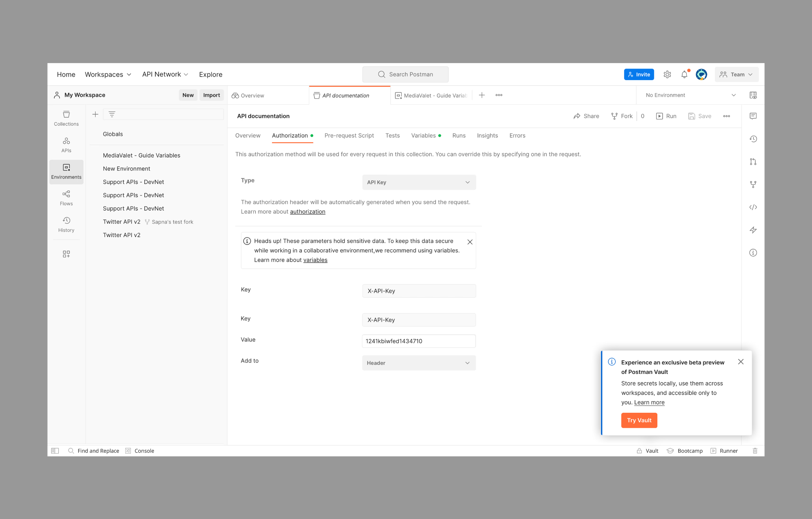Screen dimensions: 812x519
Task: Open Explore
Action: [211, 75]
